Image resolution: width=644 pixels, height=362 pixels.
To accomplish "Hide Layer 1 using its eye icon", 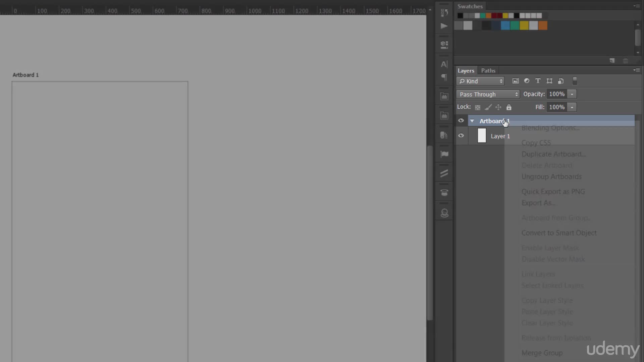I will [461, 136].
